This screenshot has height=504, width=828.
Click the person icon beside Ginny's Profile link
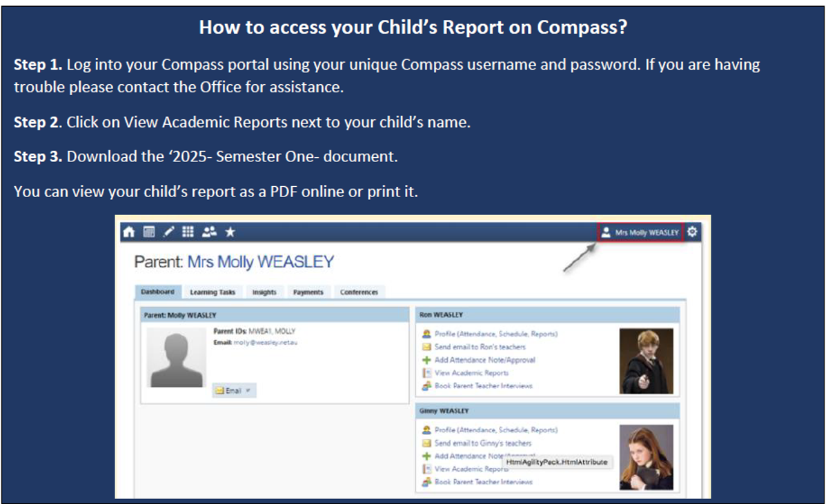(x=426, y=430)
